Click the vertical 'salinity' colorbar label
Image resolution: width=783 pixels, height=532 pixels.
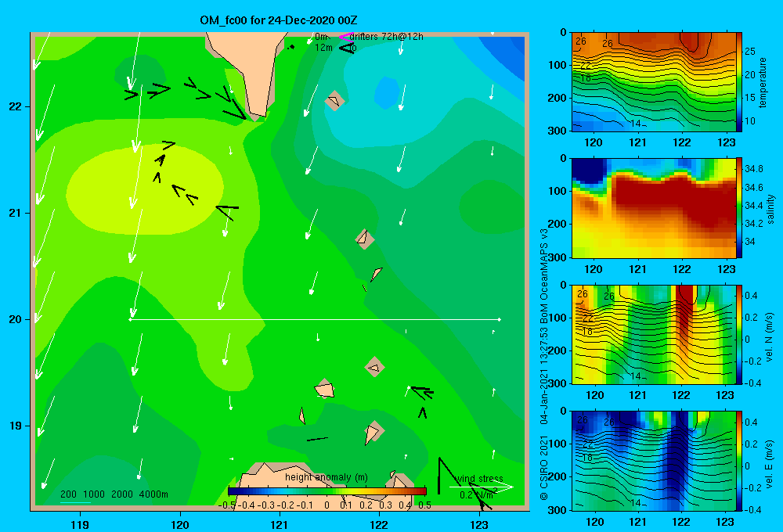click(x=770, y=209)
